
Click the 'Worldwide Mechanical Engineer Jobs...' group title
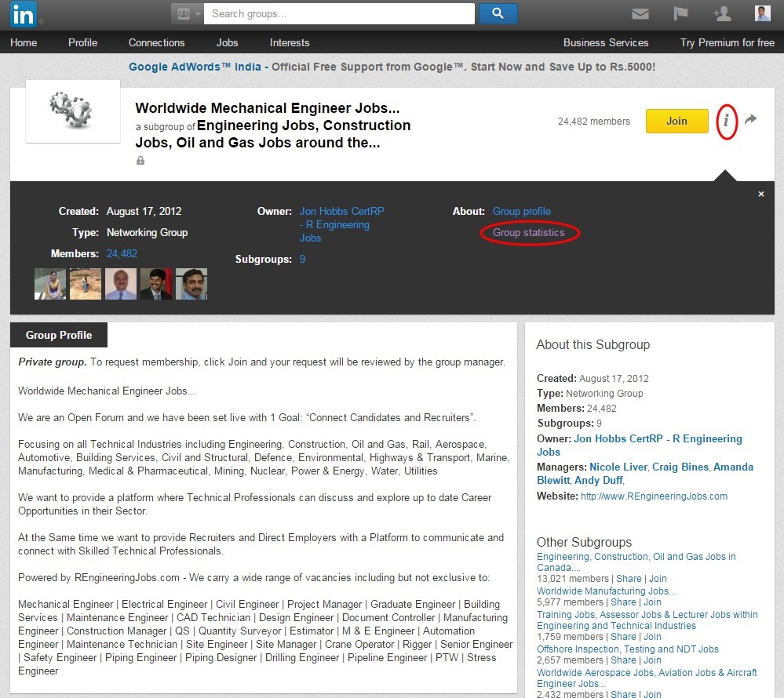pos(267,108)
